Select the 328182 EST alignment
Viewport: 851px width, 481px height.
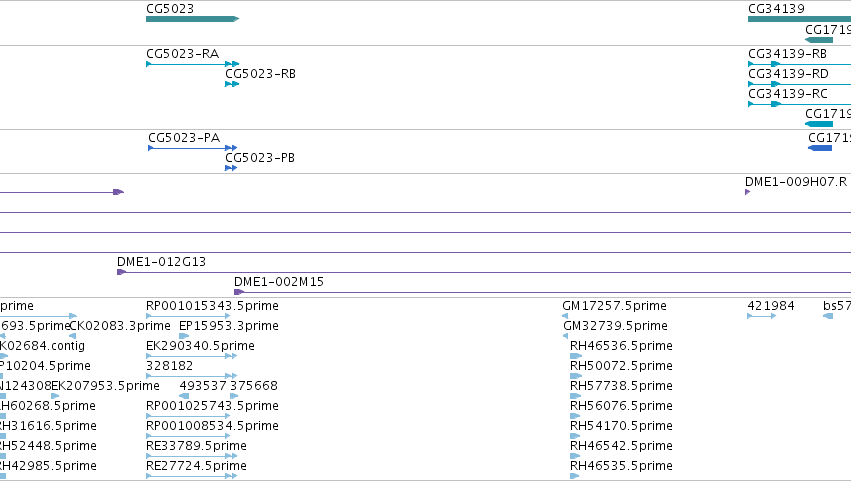[192, 376]
